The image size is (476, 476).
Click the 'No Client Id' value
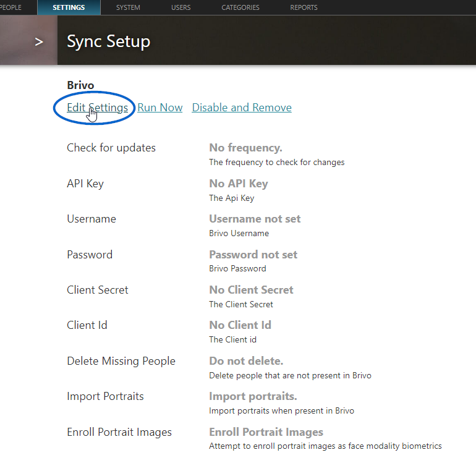240,325
